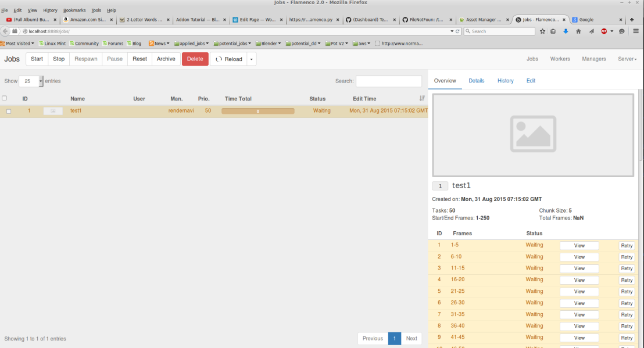Screen dimensions: 644x348
Task: Click the test1 job progress bar
Action: [x=257, y=111]
